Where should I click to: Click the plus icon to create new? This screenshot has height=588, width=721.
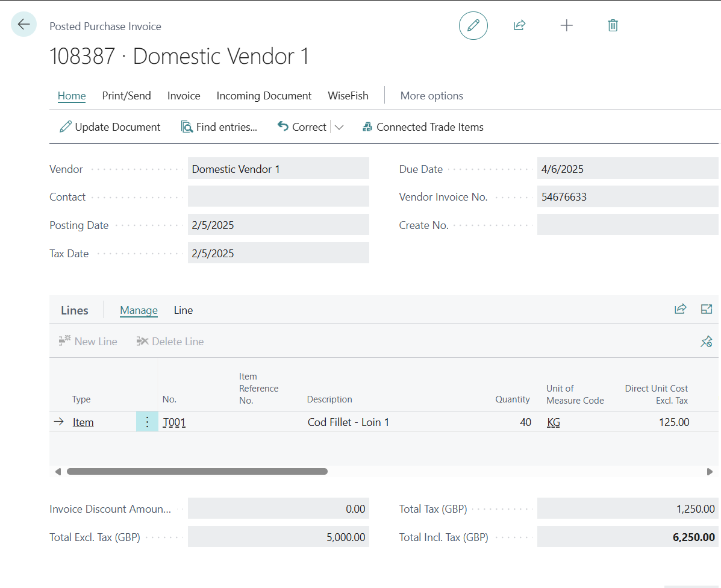[566, 25]
